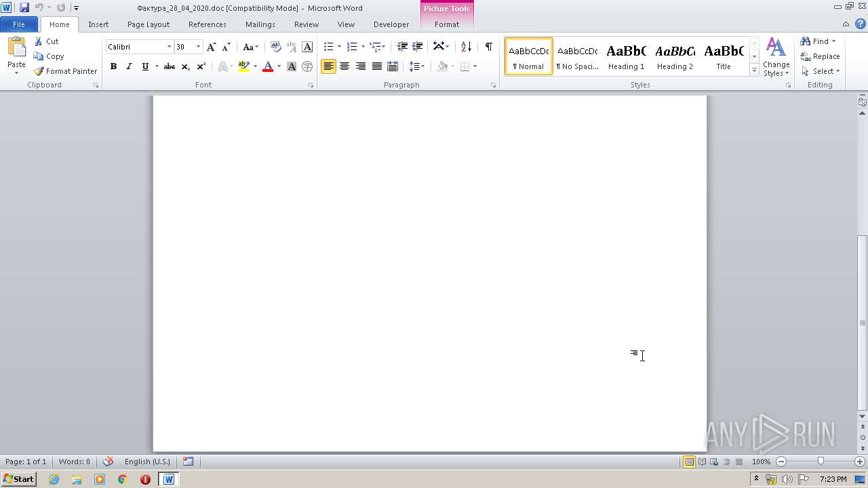
Task: Toggle character shading
Action: 292,66
